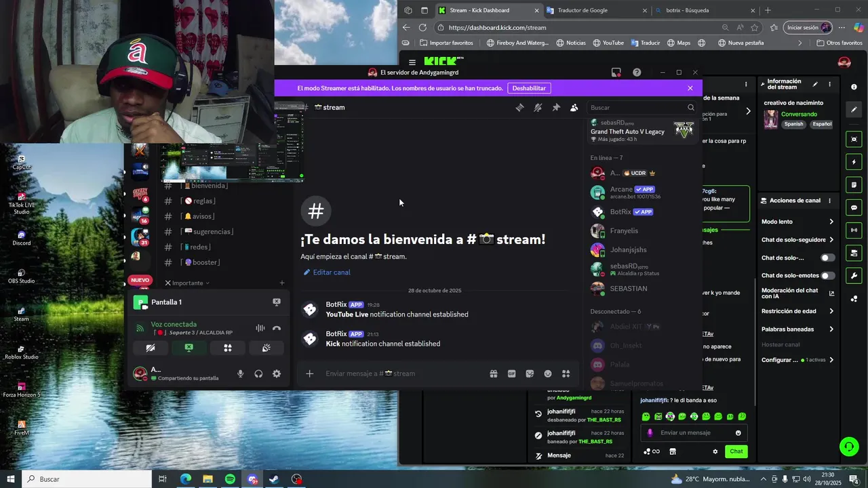Collapse the Importante channel category
Viewport: 868px width, 488px height.
[187, 283]
